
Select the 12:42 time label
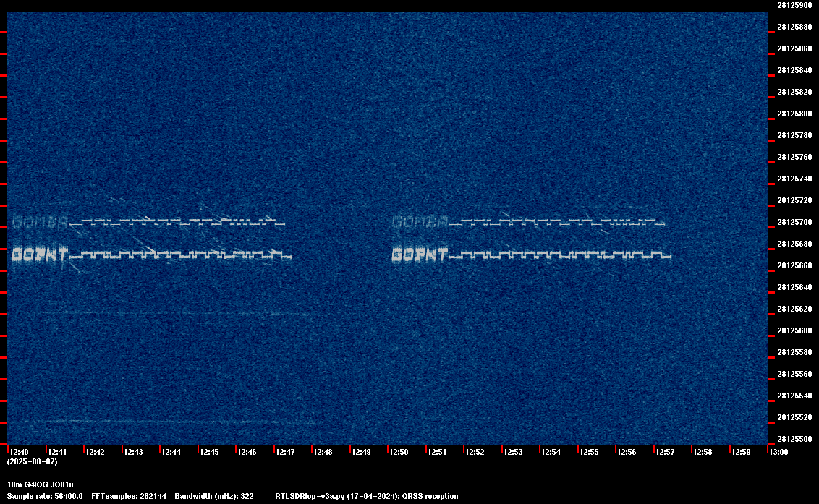coord(95,452)
